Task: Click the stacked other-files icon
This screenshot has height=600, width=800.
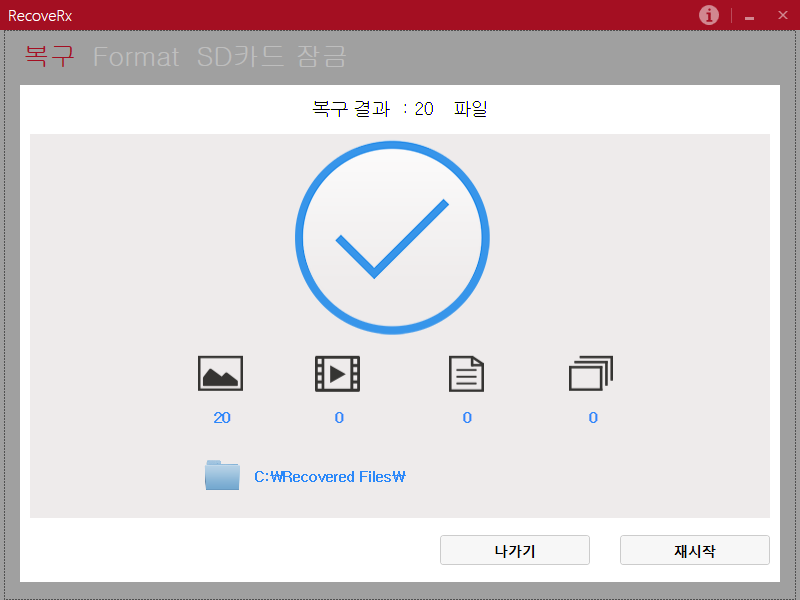Action: coord(591,374)
